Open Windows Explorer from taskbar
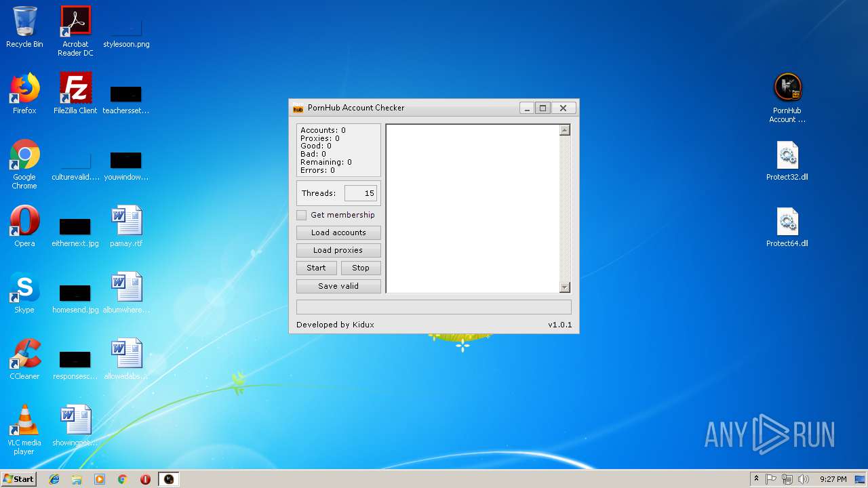 click(x=77, y=479)
